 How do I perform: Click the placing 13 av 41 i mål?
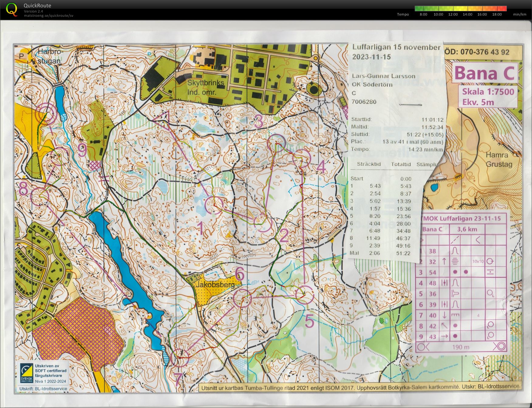pos(413,142)
